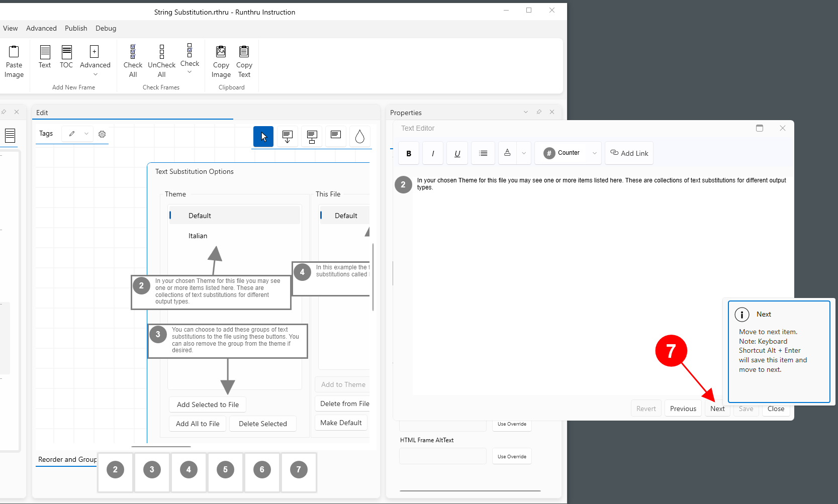
Task: Click the bullet list icon in Text Editor
Action: coord(483,153)
